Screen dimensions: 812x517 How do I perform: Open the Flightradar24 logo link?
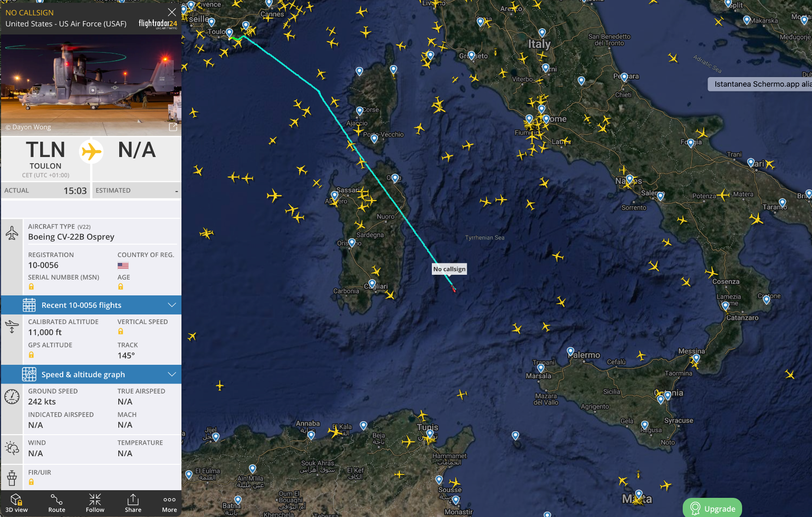pos(158,24)
